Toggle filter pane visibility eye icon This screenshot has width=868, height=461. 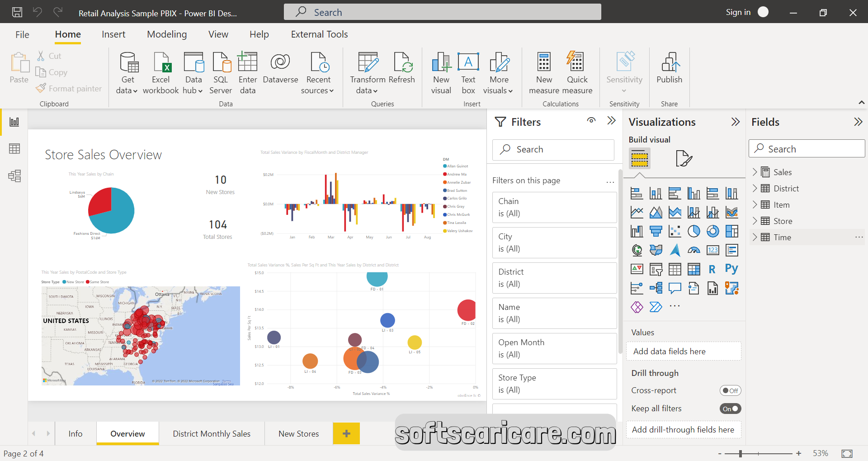[591, 120]
